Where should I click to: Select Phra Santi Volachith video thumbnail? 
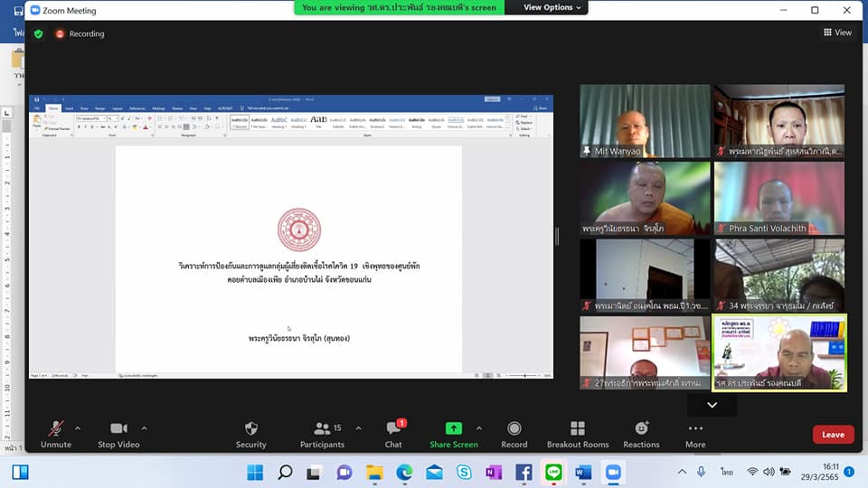tap(778, 198)
